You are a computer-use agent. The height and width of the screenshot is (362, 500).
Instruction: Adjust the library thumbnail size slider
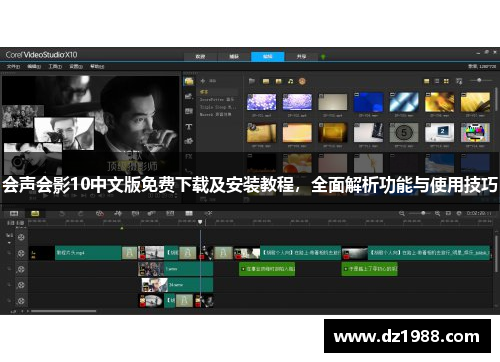(479, 80)
